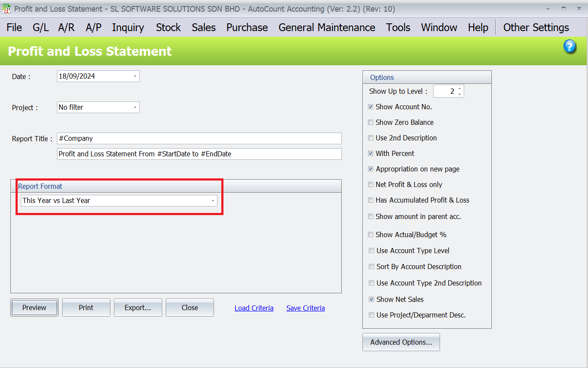
Task: Disable the Show Net Sales checkbox
Action: [371, 299]
